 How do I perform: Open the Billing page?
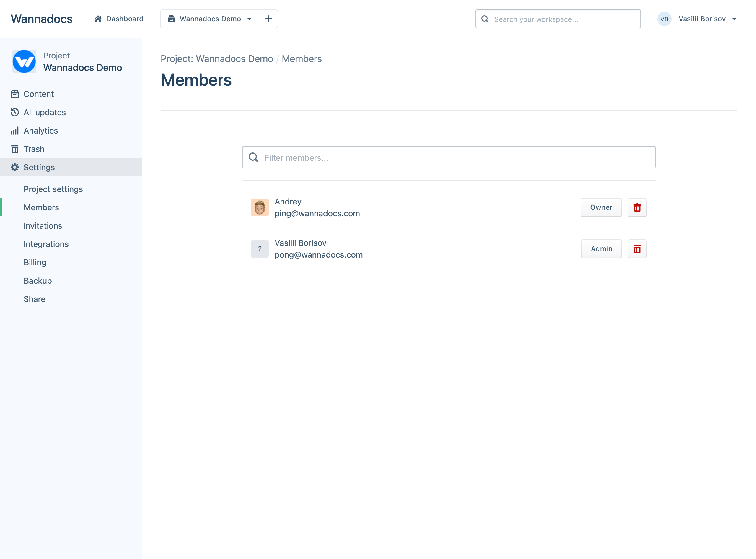point(35,262)
